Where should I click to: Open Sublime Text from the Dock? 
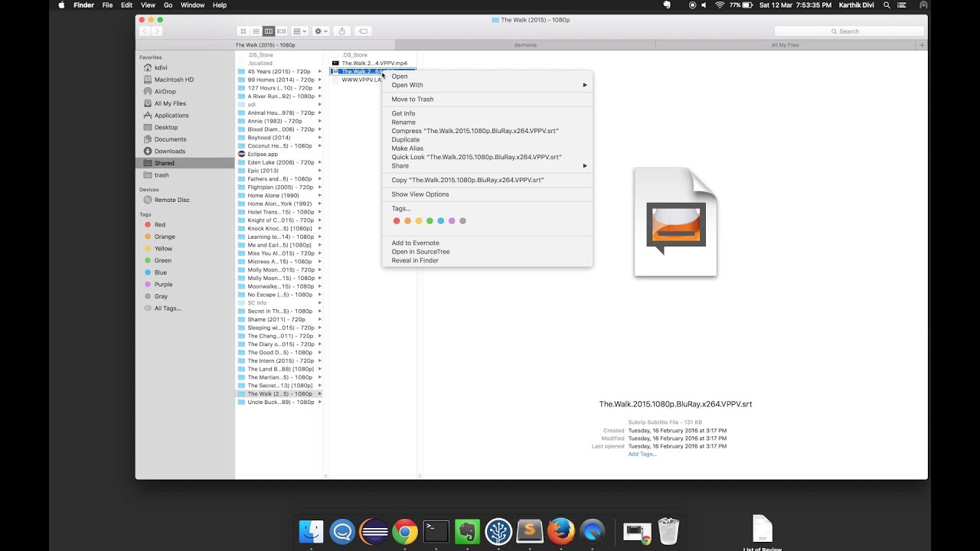click(x=530, y=531)
